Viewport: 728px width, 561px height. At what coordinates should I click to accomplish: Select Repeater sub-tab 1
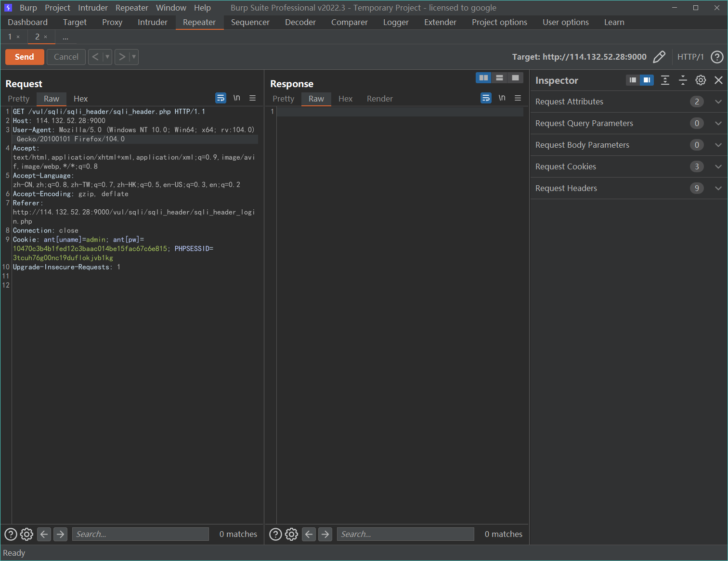tap(10, 37)
